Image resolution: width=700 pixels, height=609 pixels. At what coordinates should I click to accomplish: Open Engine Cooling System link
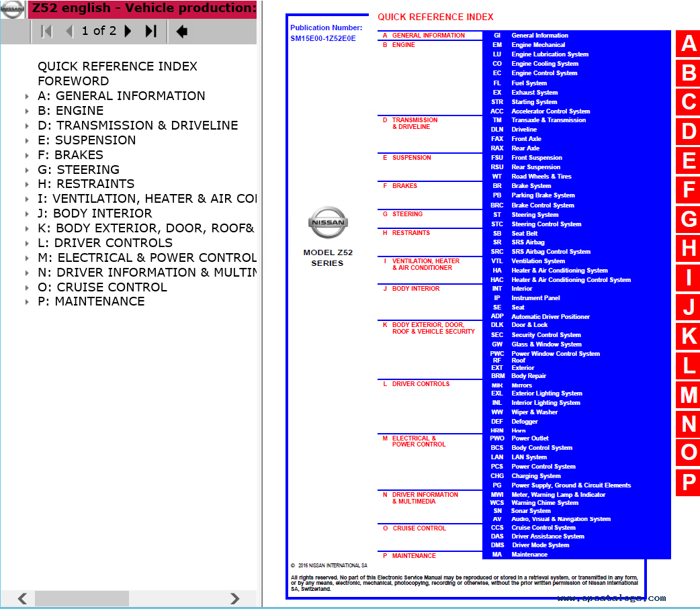(545, 64)
